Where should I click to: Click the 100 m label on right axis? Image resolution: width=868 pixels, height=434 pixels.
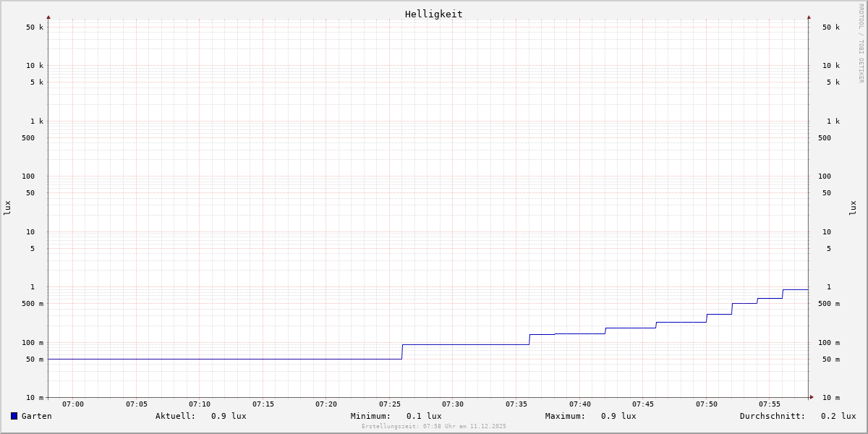click(829, 343)
